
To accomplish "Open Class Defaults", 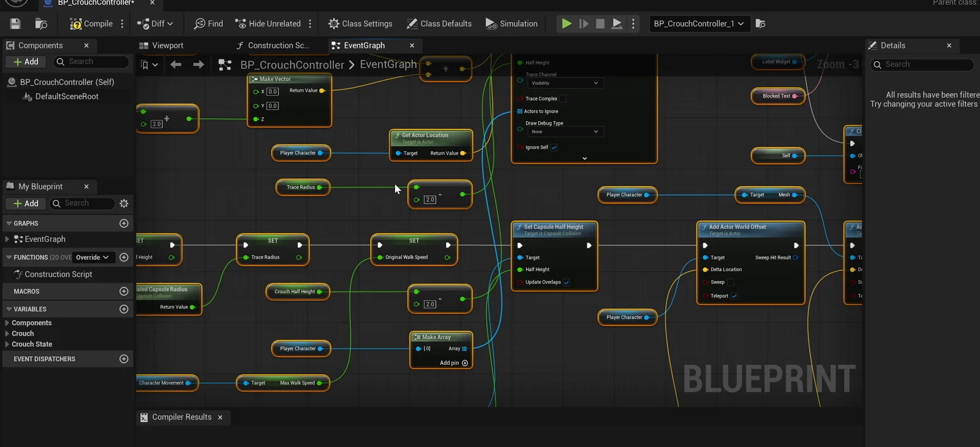I will (439, 24).
